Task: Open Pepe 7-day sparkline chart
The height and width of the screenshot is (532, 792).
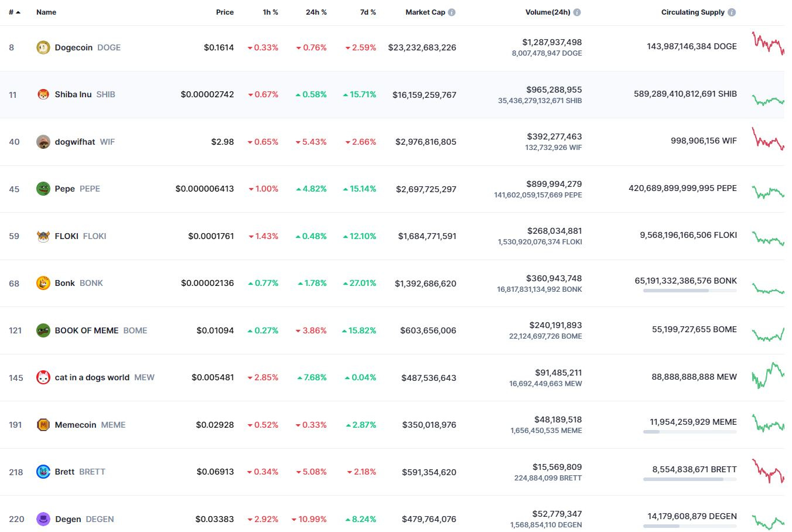Action: click(x=768, y=192)
